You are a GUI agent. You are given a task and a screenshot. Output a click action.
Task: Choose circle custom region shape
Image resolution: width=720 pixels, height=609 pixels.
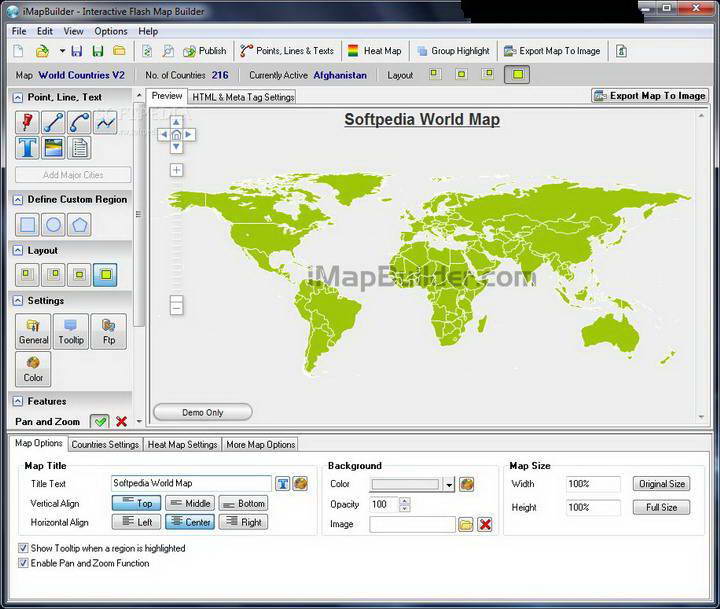[x=53, y=225]
